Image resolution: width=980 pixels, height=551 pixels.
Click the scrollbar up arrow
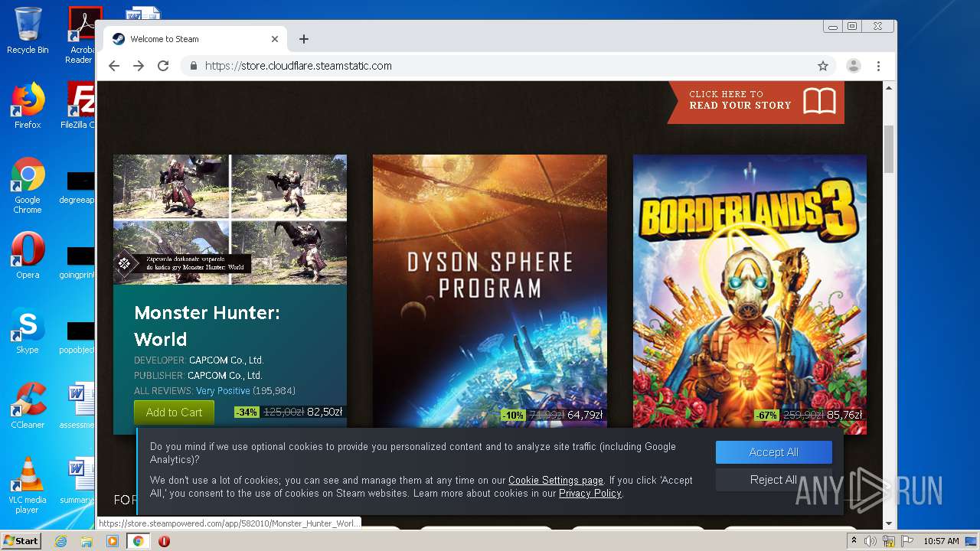click(x=889, y=88)
